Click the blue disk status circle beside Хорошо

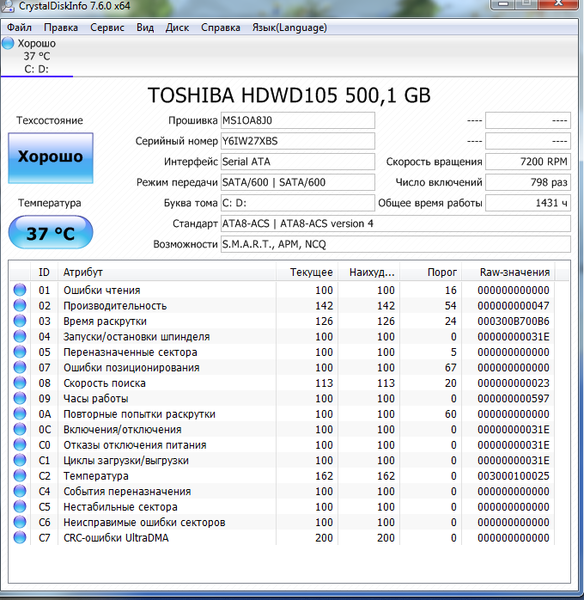[8, 43]
